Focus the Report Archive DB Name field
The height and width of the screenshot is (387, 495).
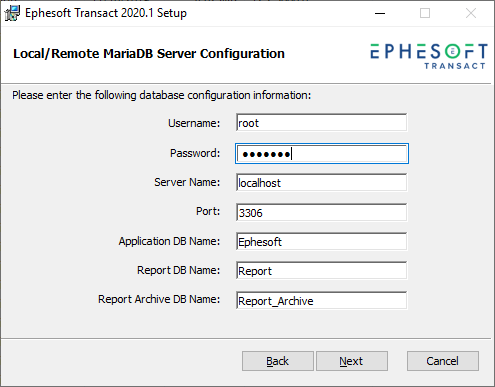322,301
